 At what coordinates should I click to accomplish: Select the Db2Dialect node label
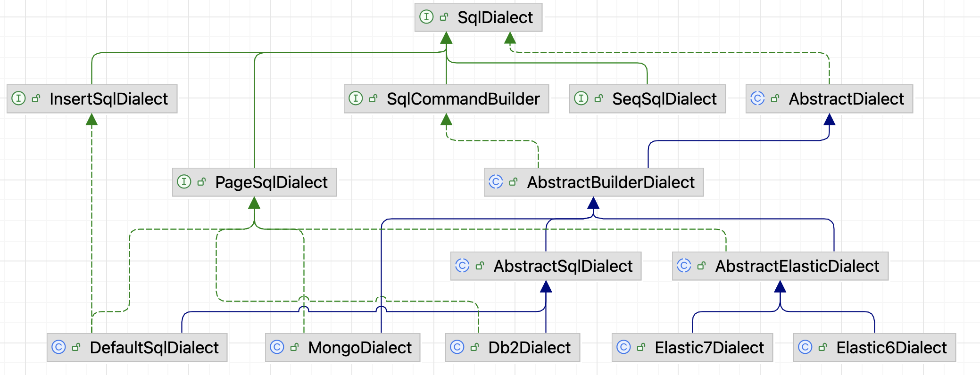[x=529, y=348]
